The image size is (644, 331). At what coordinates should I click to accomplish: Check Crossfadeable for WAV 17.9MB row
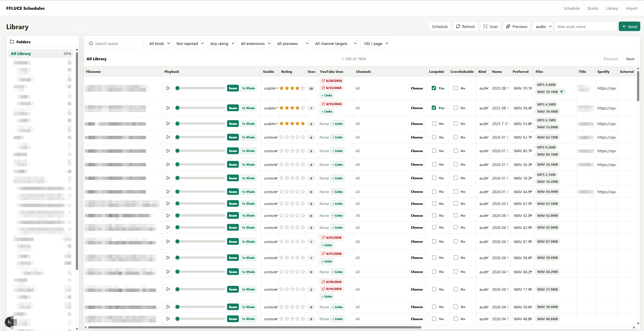pyautogui.click(x=456, y=289)
